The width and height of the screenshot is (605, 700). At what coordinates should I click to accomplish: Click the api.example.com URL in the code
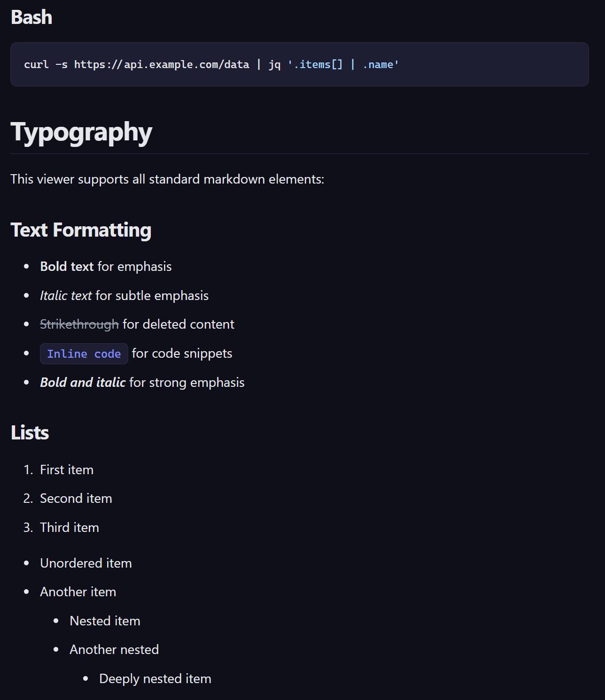tap(162, 64)
